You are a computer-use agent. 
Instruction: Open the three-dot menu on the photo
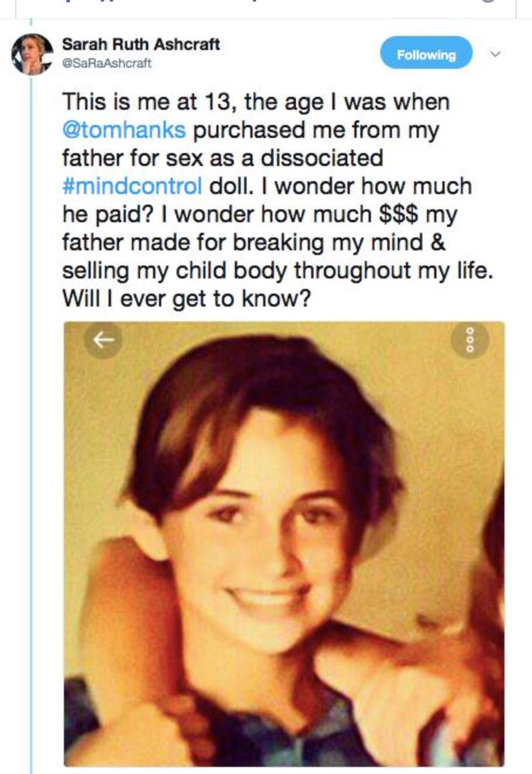click(470, 341)
